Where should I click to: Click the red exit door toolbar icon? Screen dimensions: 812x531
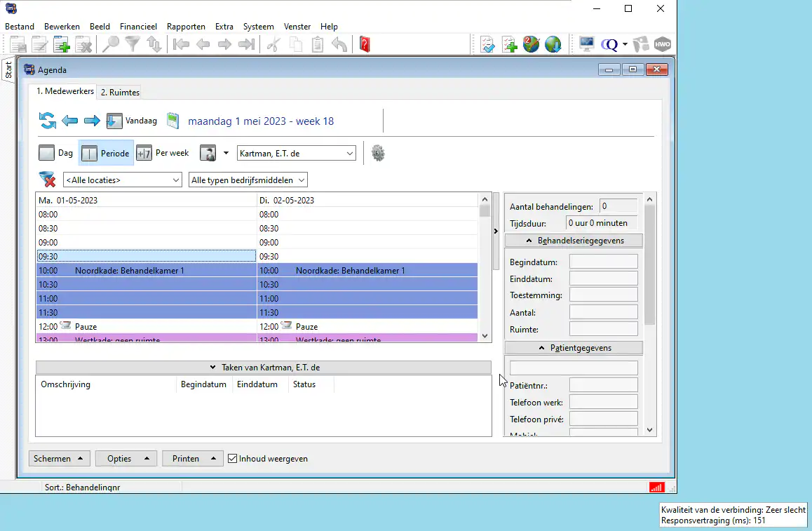tap(364, 45)
